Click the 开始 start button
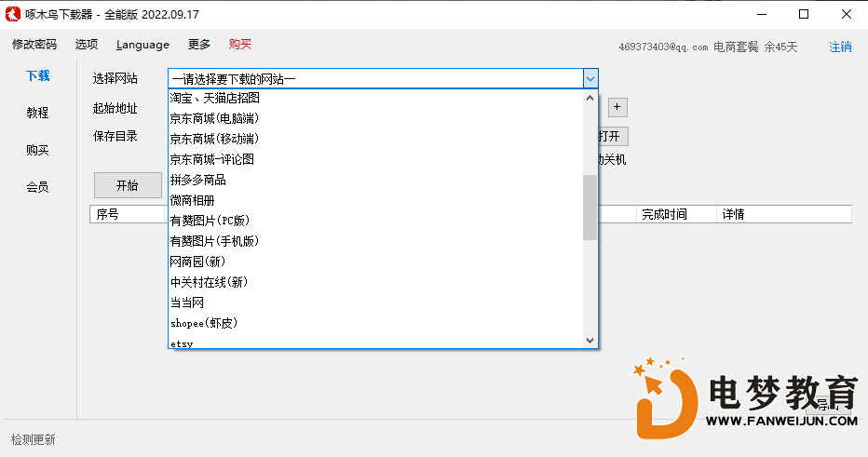This screenshot has height=457, width=868. pos(128,185)
